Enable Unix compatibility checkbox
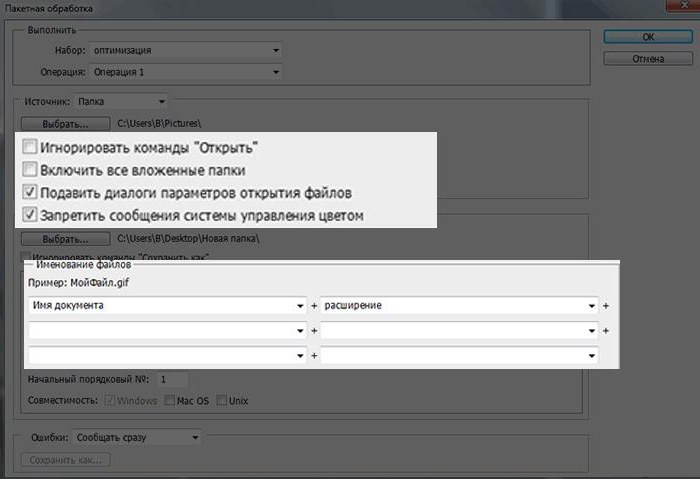 tap(221, 400)
